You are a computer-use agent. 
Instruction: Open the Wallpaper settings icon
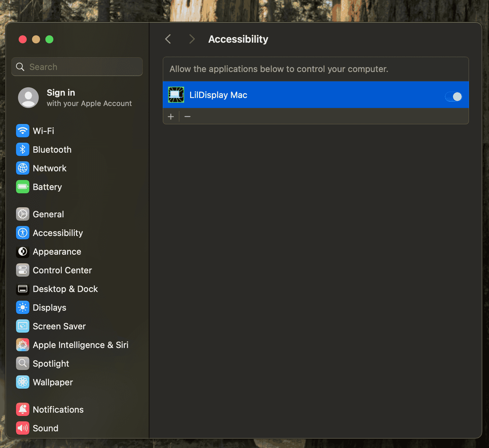tap(22, 382)
